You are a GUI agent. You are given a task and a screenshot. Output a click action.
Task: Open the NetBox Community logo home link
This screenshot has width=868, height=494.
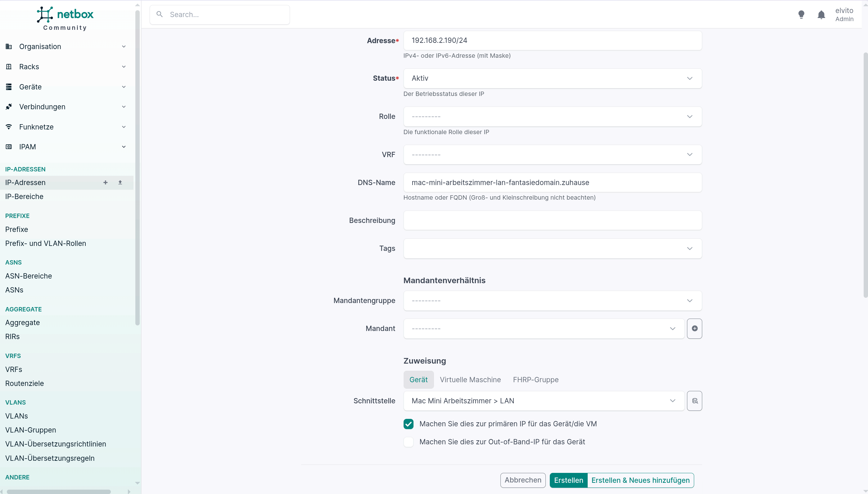(x=65, y=19)
